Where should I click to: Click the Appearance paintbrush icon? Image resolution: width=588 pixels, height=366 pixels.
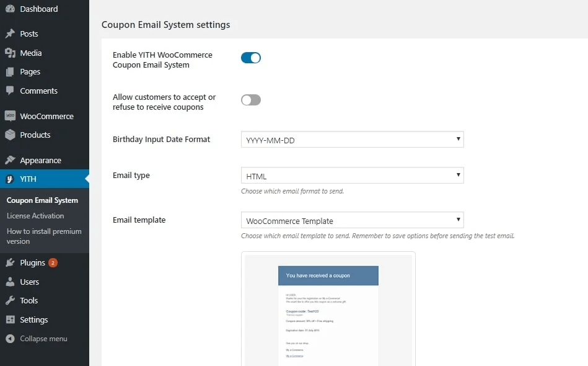pos(10,160)
